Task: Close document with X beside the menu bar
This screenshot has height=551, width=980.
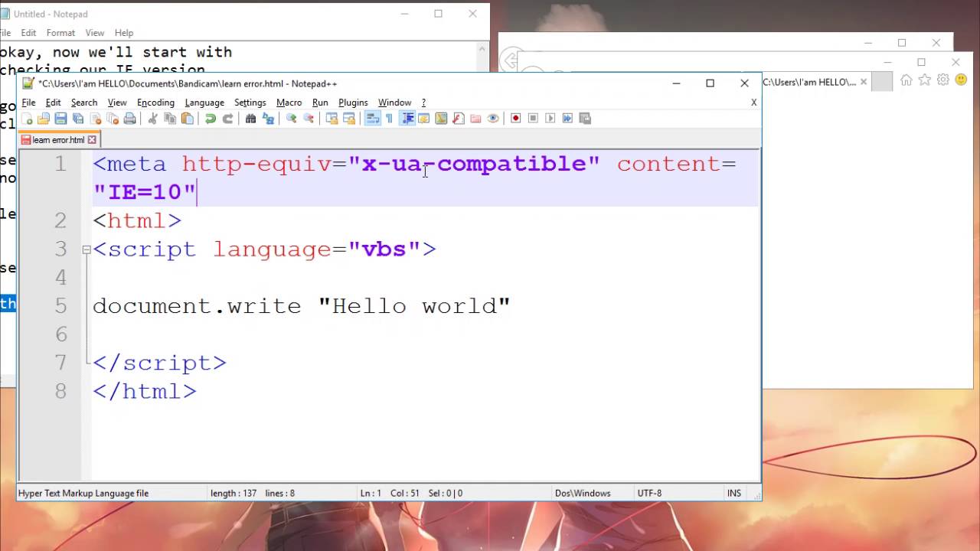Action: coord(753,103)
